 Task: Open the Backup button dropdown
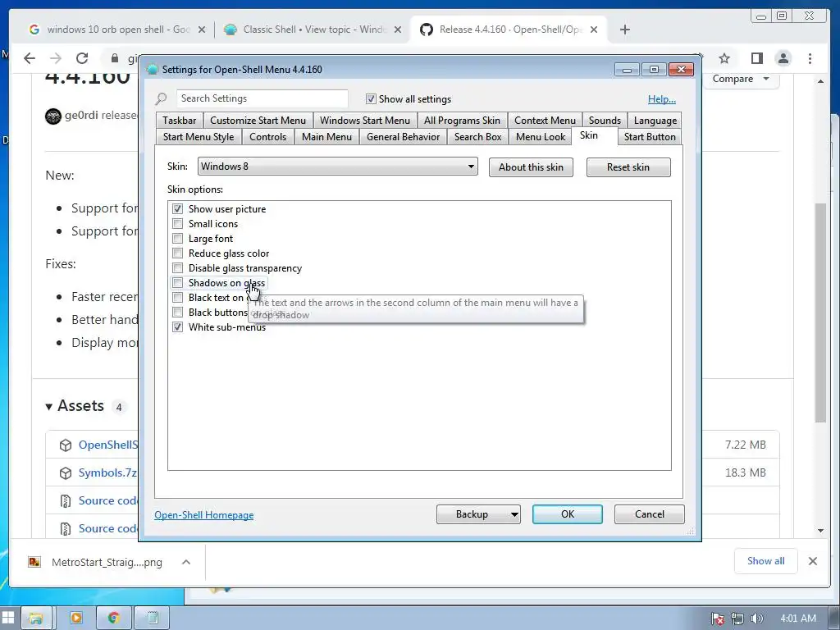click(x=514, y=514)
